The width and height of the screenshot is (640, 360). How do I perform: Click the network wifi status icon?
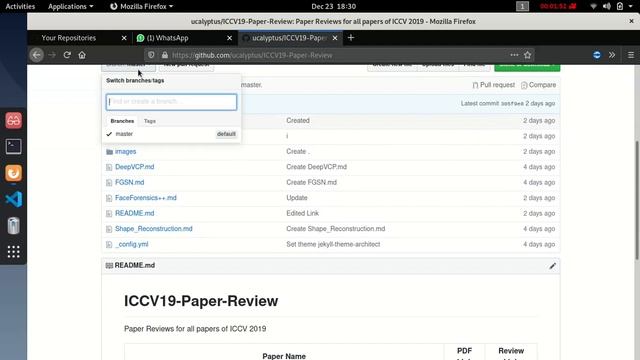tap(593, 6)
